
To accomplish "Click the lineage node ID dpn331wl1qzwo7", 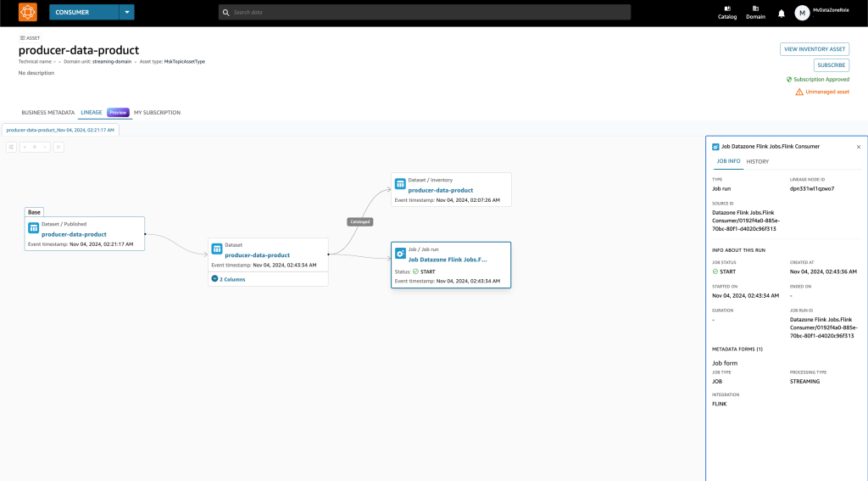I will [811, 189].
